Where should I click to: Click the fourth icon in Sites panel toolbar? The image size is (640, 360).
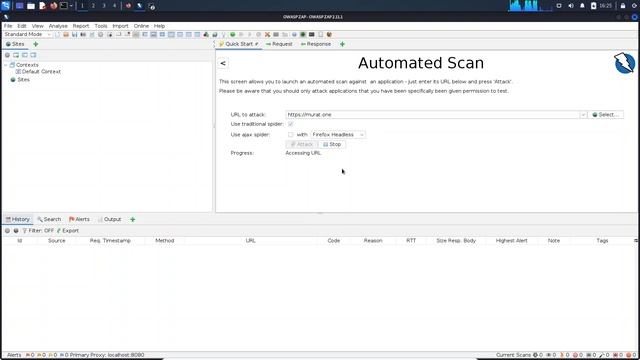(x=33, y=55)
